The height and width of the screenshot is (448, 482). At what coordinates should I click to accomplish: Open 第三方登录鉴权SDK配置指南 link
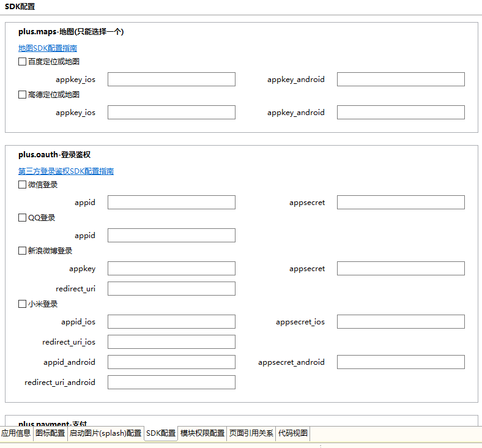click(x=66, y=171)
